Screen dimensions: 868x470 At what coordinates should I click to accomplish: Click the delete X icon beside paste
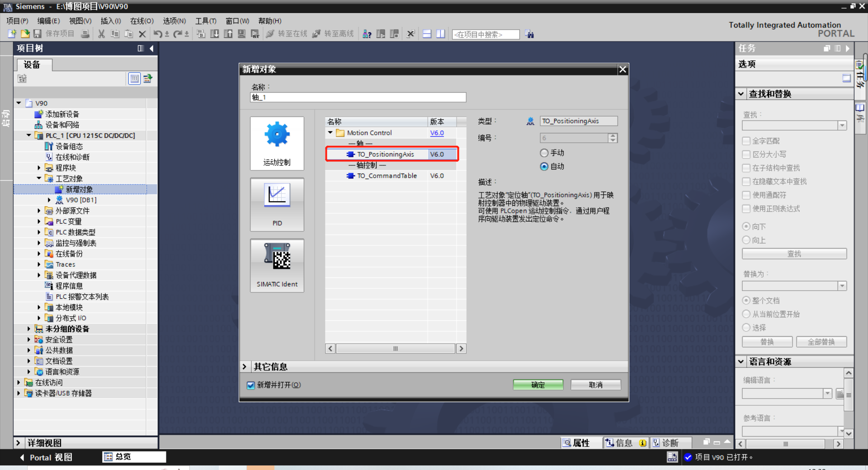click(142, 34)
